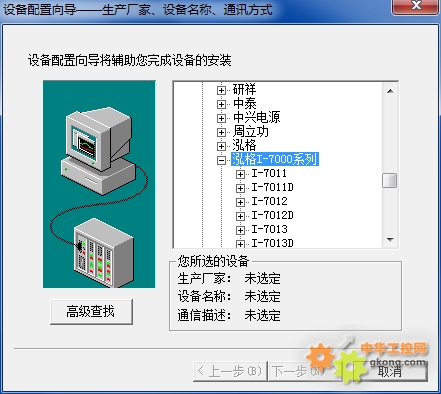Expand the 中兴电源 tree node
Screen dimensions: 441x394
coord(221,118)
